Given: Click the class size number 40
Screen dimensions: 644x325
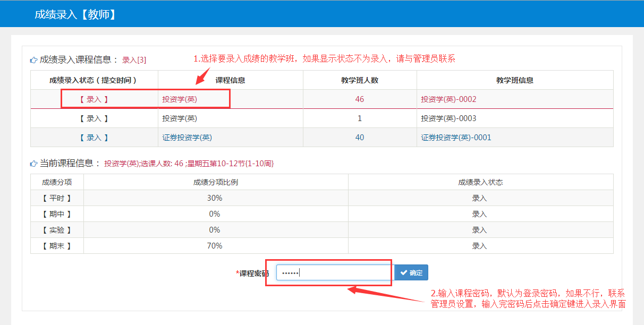Looking at the screenshot, I should tap(360, 138).
